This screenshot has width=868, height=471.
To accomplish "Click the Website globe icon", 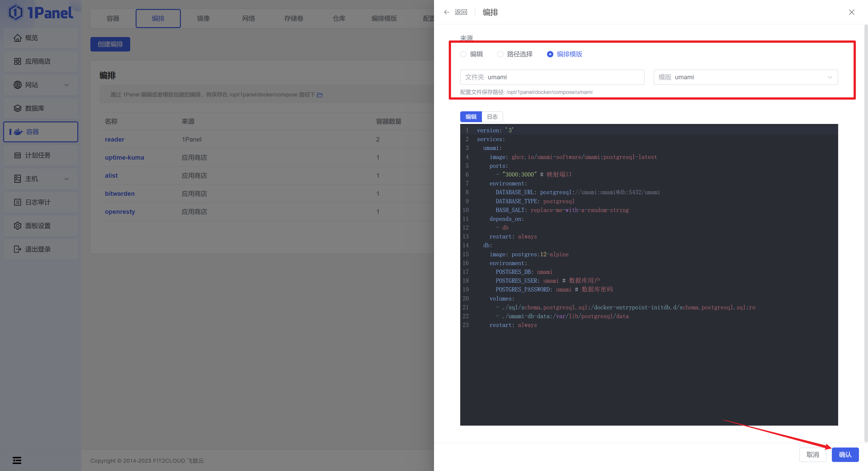I will click(x=18, y=85).
